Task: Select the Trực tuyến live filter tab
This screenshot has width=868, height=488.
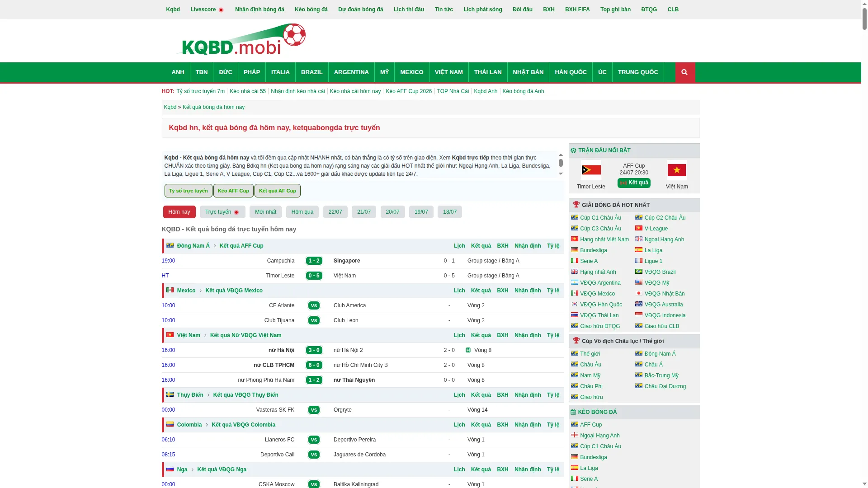Action: click(x=222, y=212)
